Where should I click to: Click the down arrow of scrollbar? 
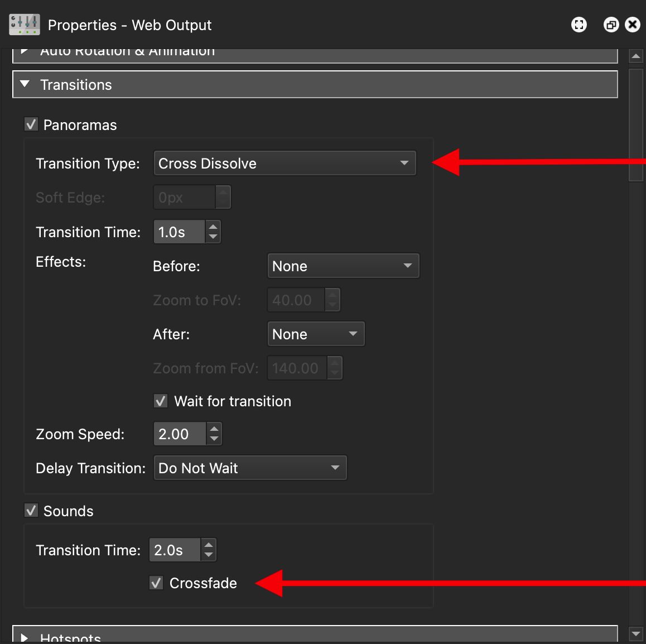coord(635,635)
